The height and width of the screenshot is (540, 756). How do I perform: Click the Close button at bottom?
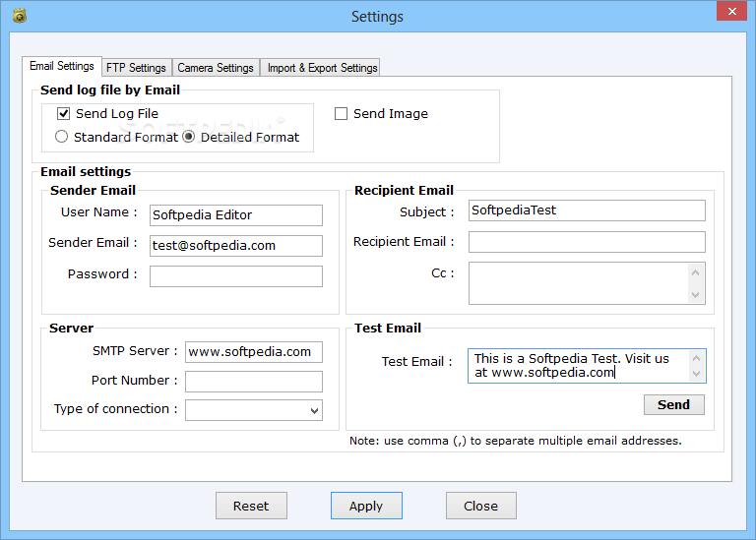pyautogui.click(x=480, y=506)
